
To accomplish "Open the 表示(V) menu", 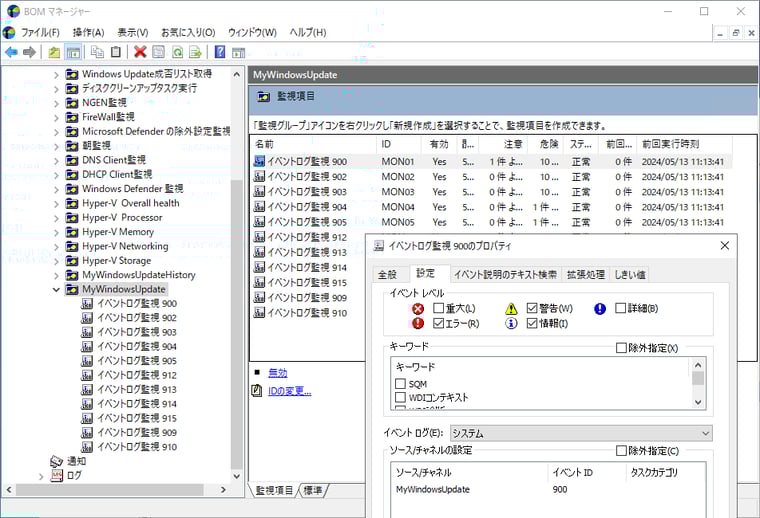I will click(x=133, y=32).
